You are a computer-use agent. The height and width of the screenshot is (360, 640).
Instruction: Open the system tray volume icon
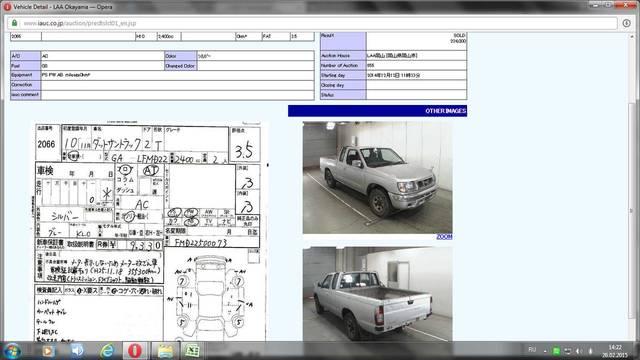[579, 351]
